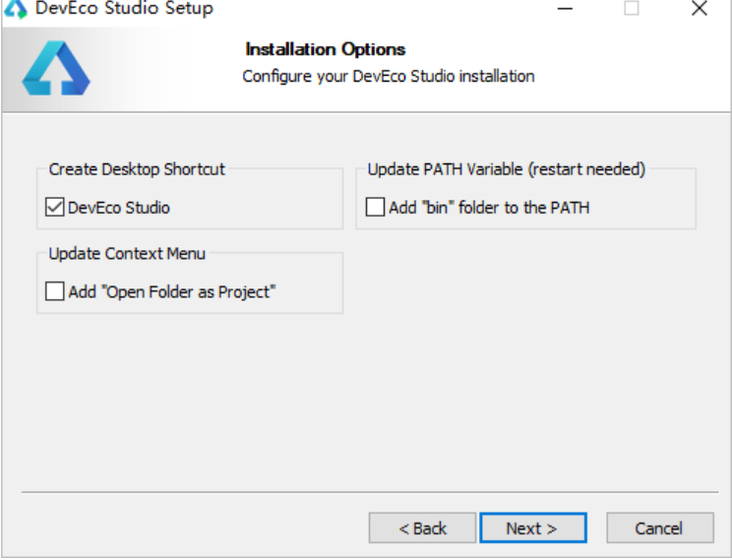Minimize the DevEco Studio Setup window
The height and width of the screenshot is (560, 732).
click(x=565, y=8)
